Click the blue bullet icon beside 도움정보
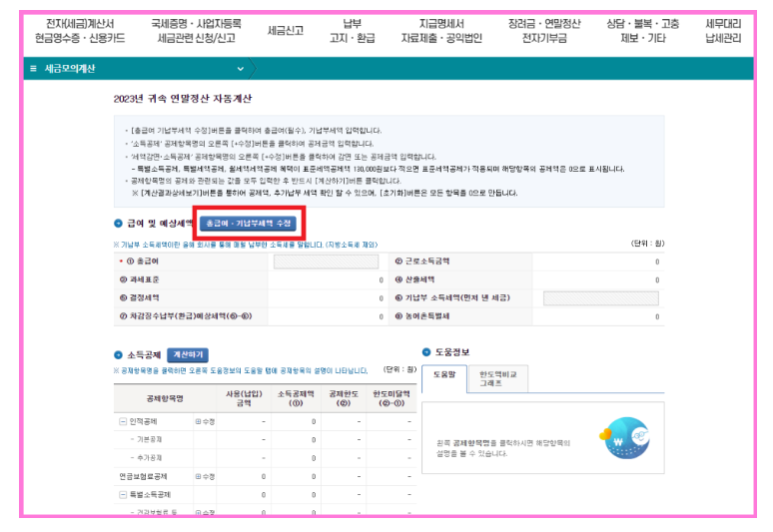This screenshot has height=532, width=773. pos(426,352)
